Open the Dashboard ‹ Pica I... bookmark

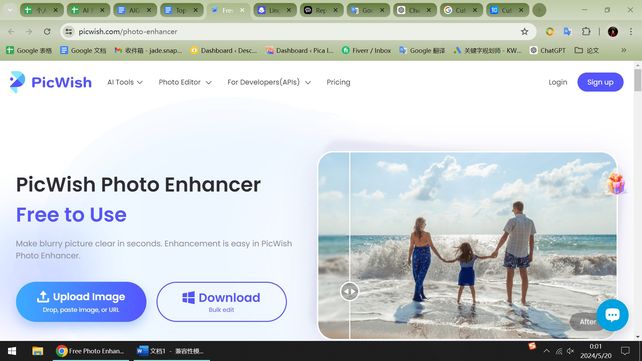pyautogui.click(x=299, y=50)
